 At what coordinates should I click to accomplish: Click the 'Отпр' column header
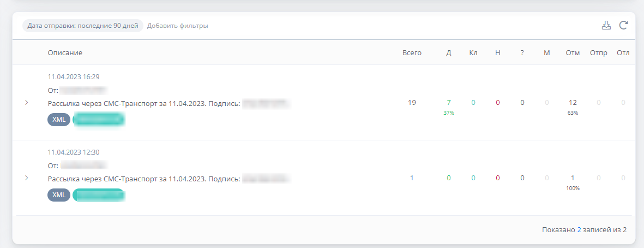point(598,52)
